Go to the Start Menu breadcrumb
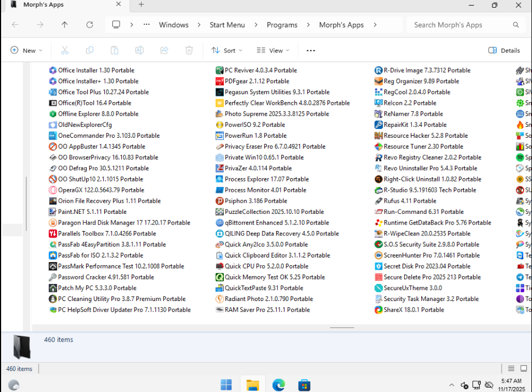 227,25
